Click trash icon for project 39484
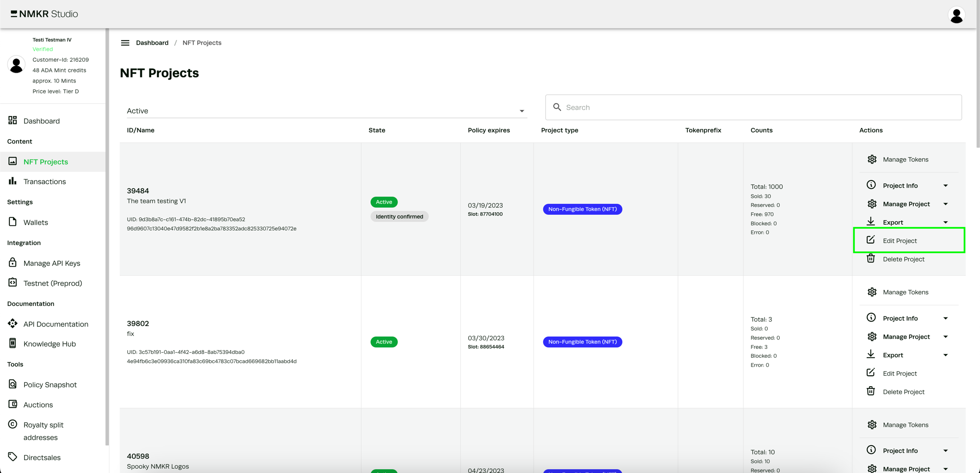The height and width of the screenshot is (473, 980). click(871, 259)
